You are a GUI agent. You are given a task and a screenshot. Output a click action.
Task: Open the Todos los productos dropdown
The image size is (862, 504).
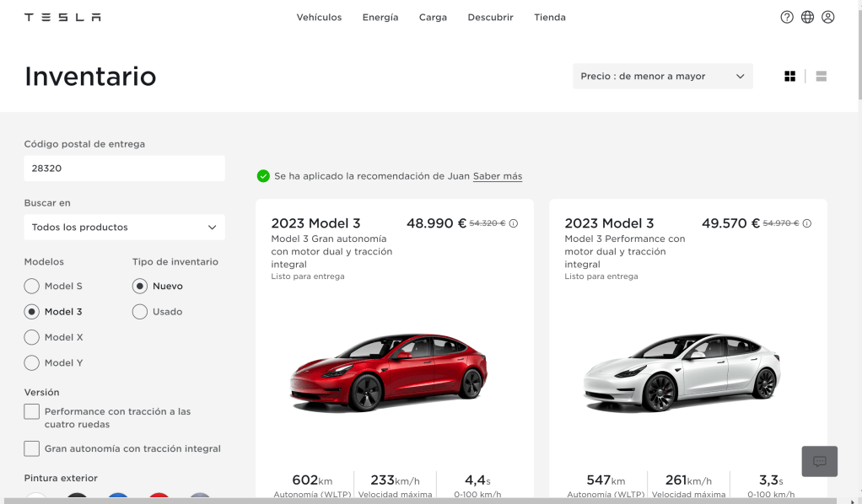click(x=124, y=228)
